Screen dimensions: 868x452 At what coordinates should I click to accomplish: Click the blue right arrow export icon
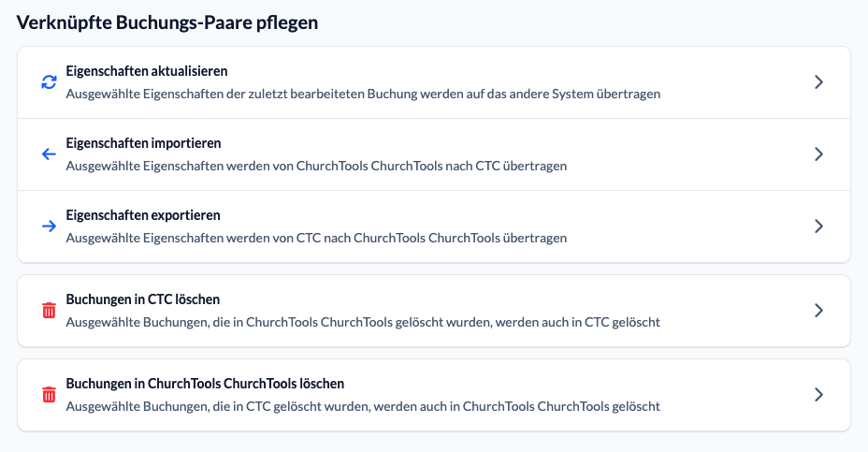[x=49, y=226]
